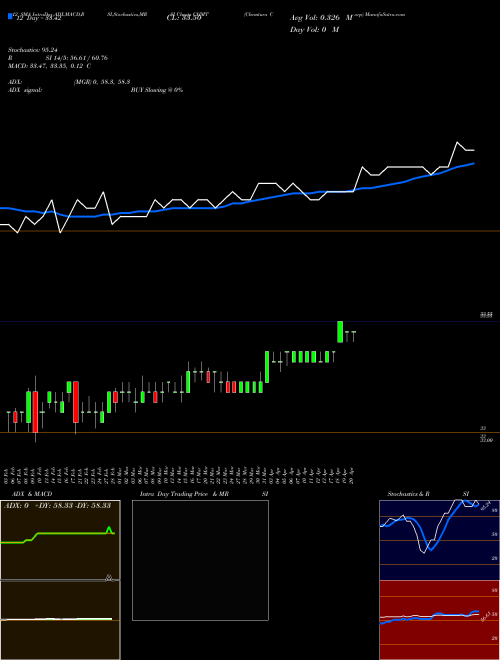This screenshot has width=500, height=660.
Task: Click the white price line peak near the right
Action: coord(457,143)
